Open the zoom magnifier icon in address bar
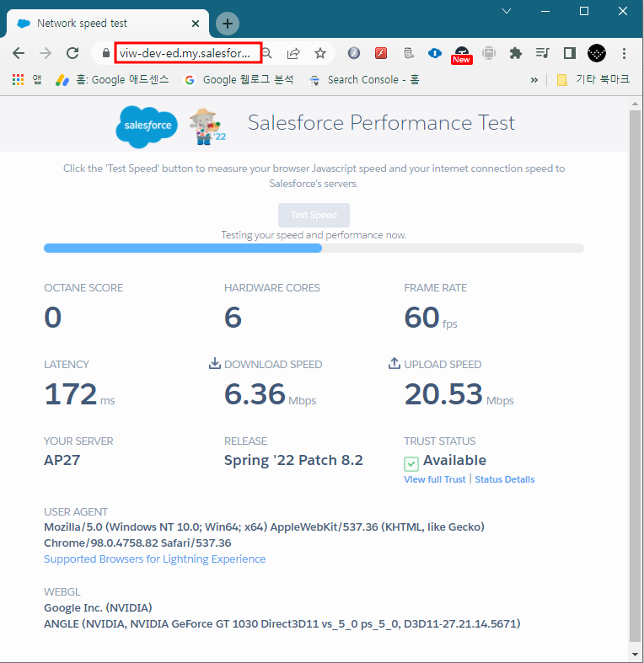This screenshot has width=644, height=663. coord(267,53)
